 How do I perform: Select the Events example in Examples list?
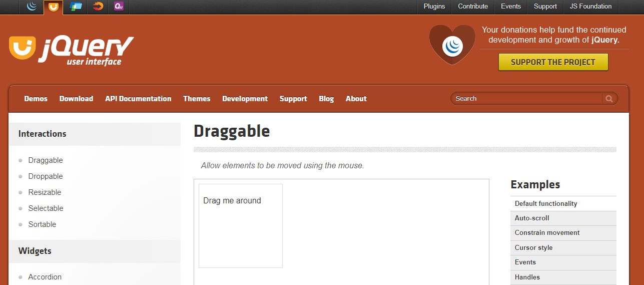563,262
